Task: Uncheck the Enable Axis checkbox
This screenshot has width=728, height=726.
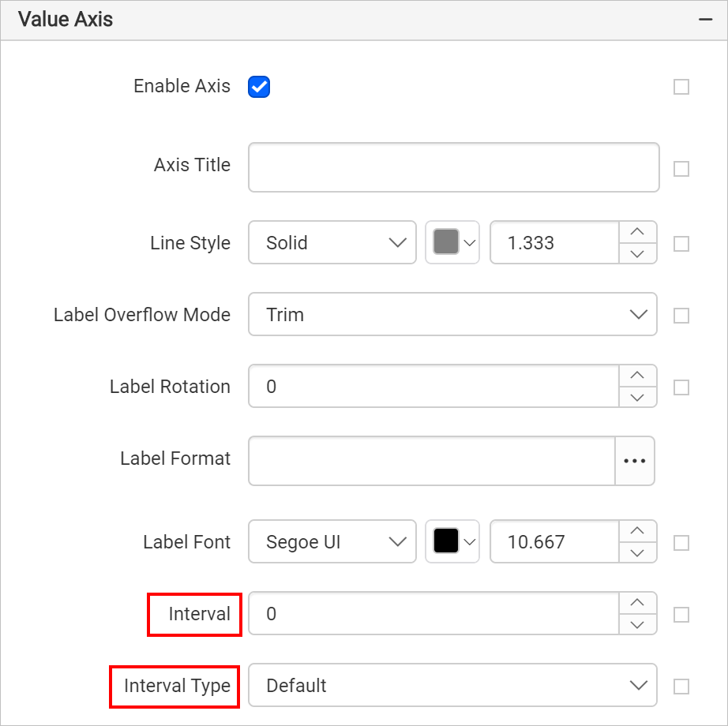Action: pos(259,87)
